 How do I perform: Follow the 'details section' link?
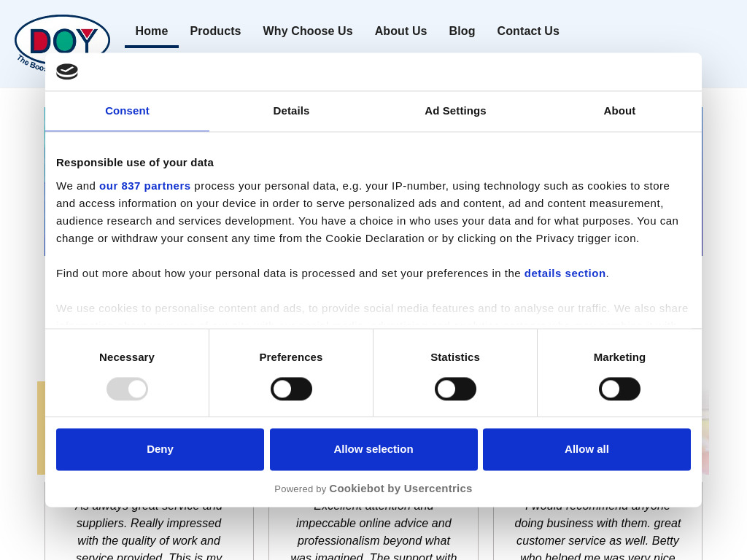point(565,273)
